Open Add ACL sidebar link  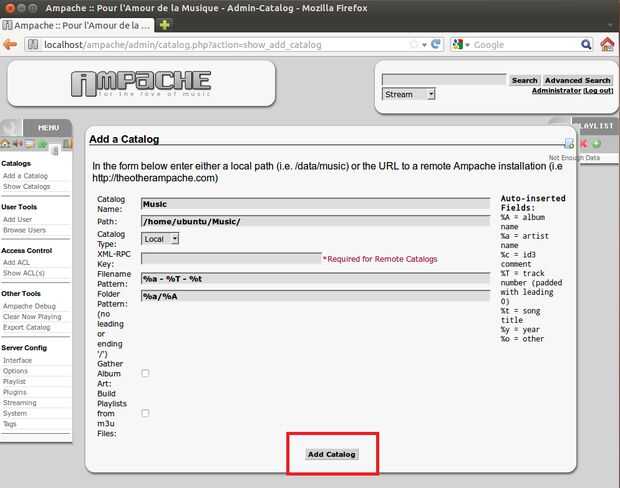coord(16,262)
